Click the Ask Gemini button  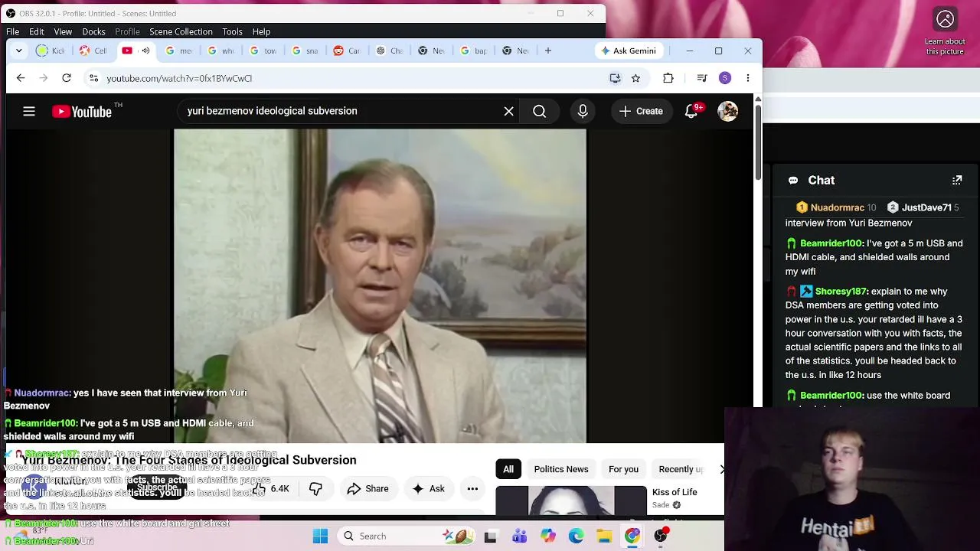(x=629, y=51)
